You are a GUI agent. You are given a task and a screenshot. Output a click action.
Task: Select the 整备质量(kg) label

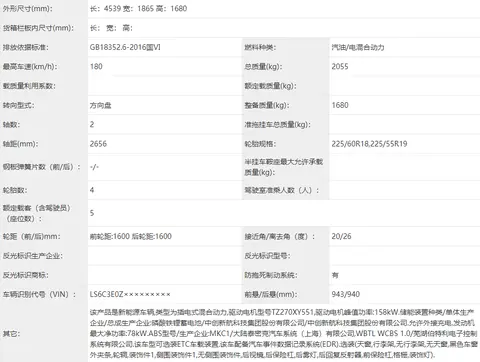click(x=267, y=105)
